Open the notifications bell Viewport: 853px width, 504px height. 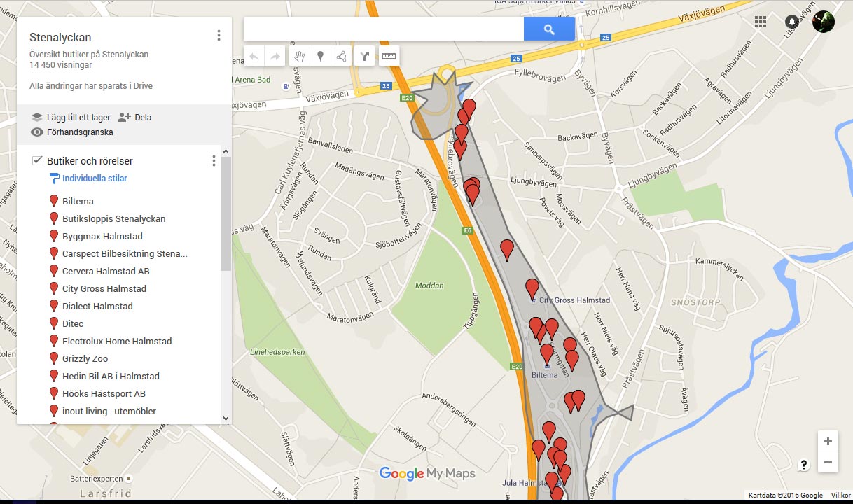pos(791,22)
